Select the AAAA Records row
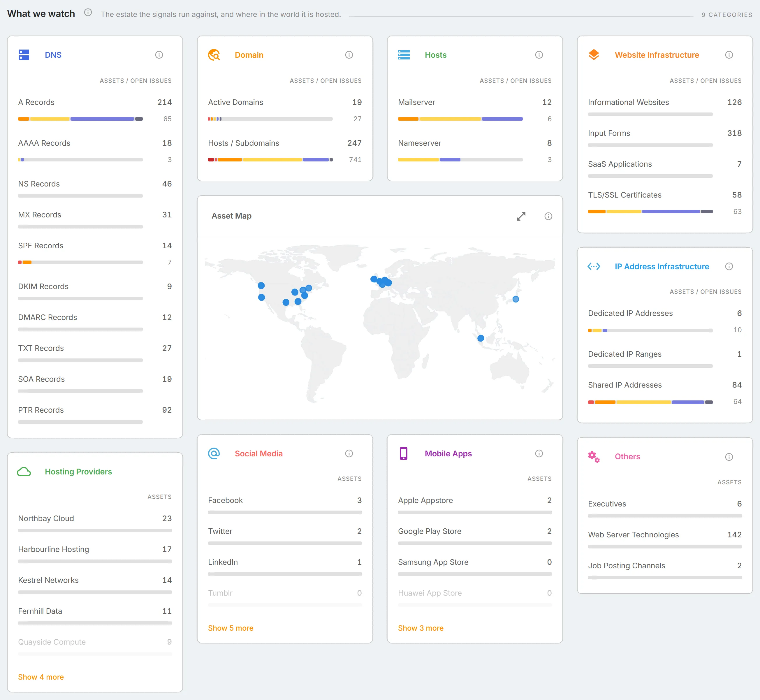 [95, 151]
